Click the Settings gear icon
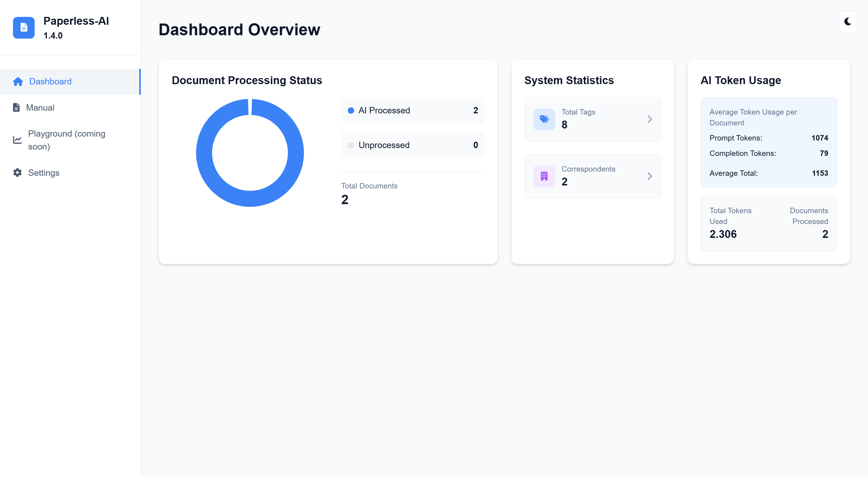The height and width of the screenshot is (477, 868). click(x=17, y=173)
